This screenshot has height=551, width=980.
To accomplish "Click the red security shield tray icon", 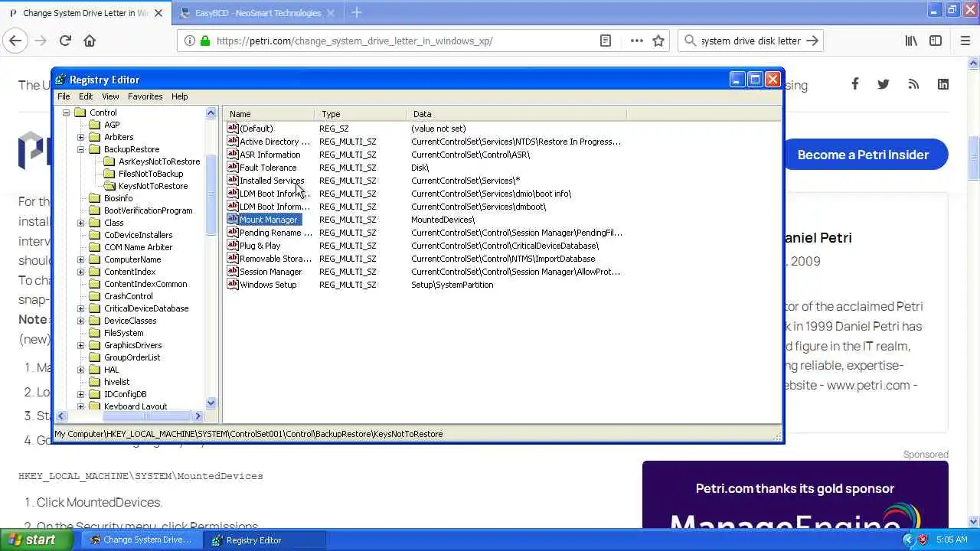I will 923,540.
